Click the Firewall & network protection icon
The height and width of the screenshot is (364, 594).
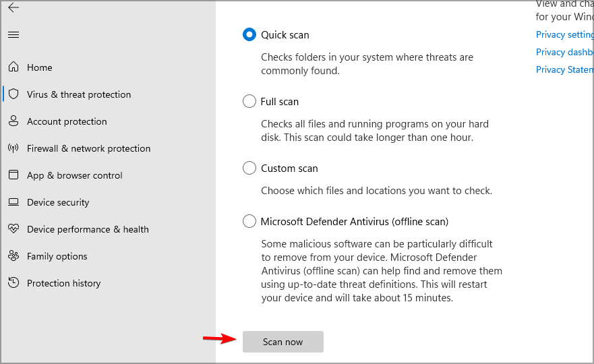pyautogui.click(x=13, y=148)
